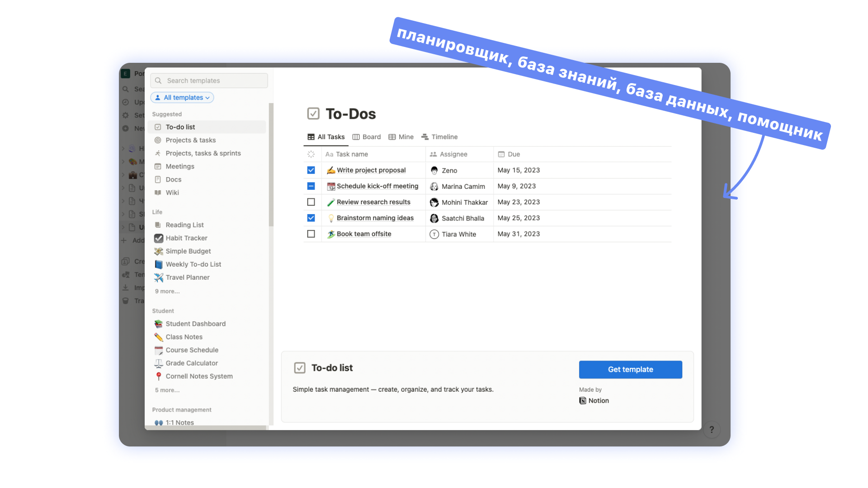
Task: Open the Review research results task
Action: pos(373,202)
